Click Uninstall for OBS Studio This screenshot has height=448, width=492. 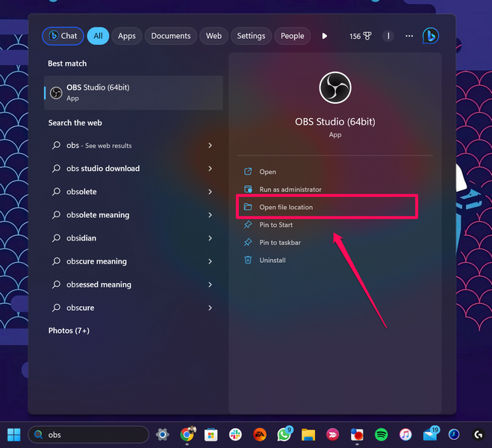[273, 261]
